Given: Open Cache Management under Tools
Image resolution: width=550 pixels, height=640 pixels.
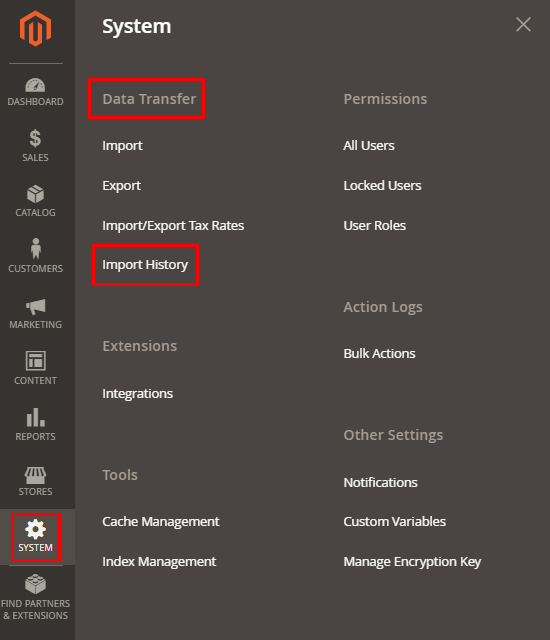Looking at the screenshot, I should click(161, 522).
